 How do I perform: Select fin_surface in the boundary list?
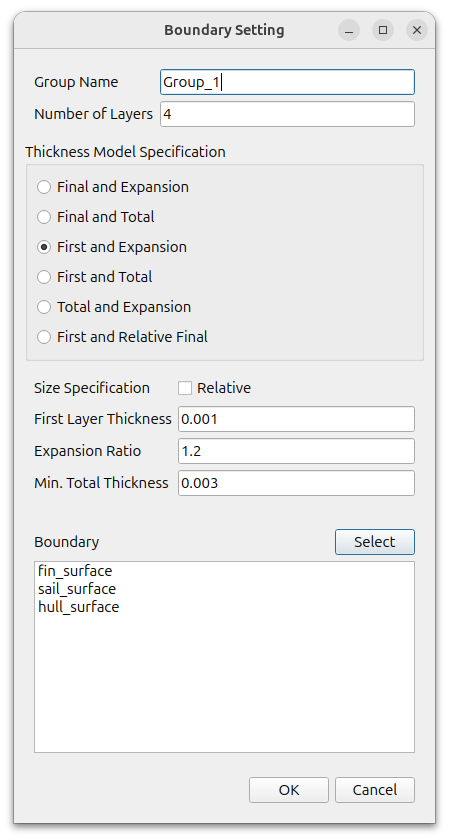point(75,571)
